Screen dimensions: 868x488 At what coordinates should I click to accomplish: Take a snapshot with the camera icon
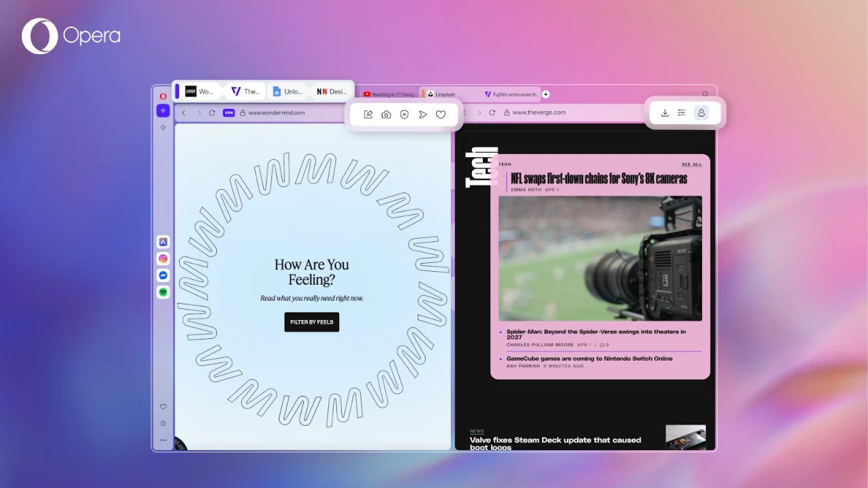point(386,115)
